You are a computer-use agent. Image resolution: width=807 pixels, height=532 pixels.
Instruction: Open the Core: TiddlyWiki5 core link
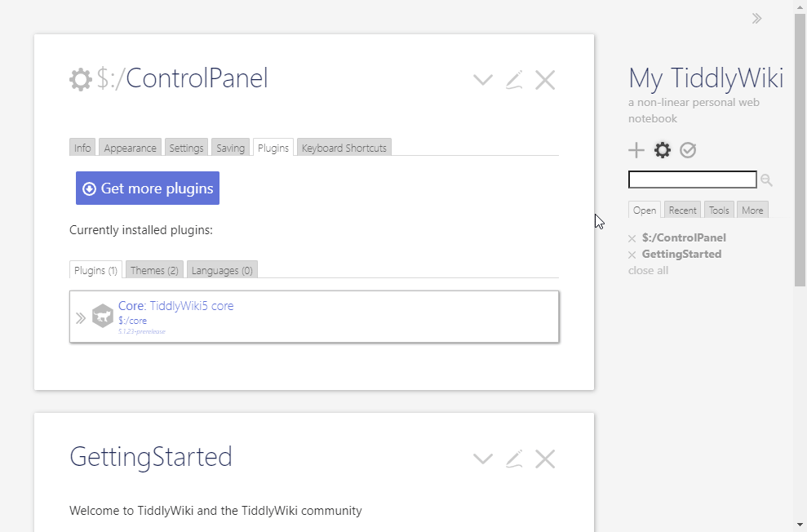[176, 306]
